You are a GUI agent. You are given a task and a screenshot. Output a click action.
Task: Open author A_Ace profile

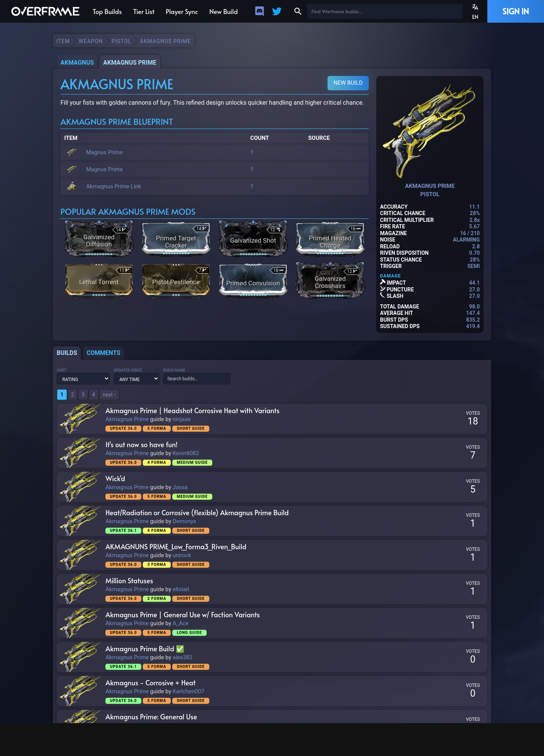tap(181, 623)
